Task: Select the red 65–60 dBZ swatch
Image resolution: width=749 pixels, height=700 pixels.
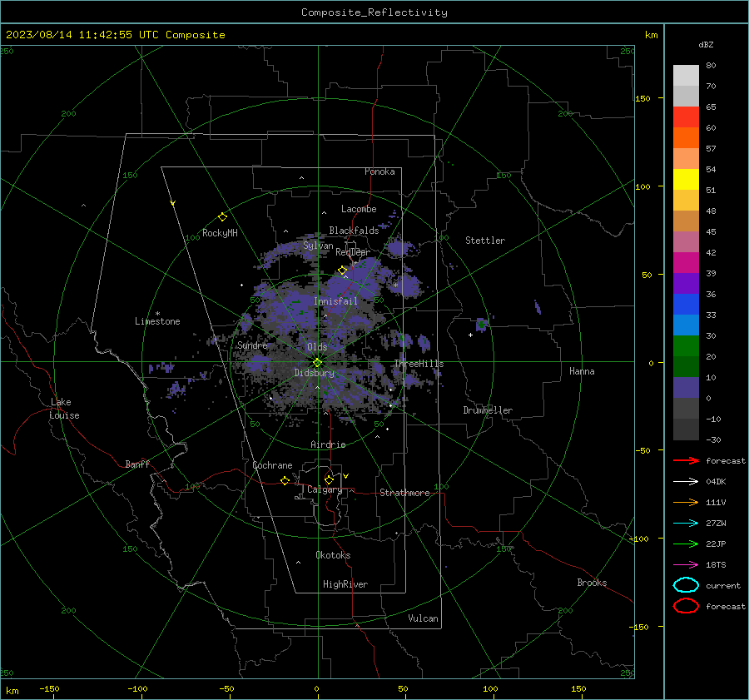Action: point(686,117)
